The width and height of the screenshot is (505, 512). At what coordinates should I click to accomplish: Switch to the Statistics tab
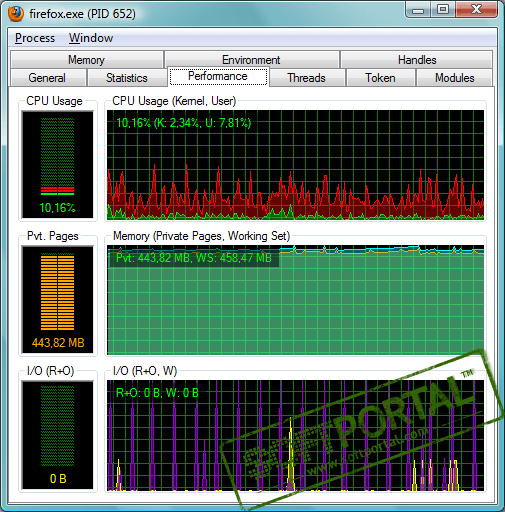pos(127,78)
